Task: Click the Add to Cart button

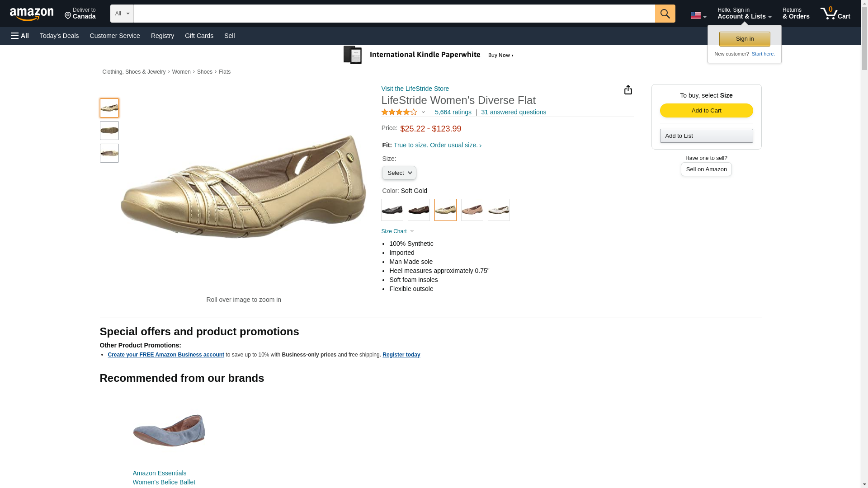Action: pyautogui.click(x=706, y=111)
